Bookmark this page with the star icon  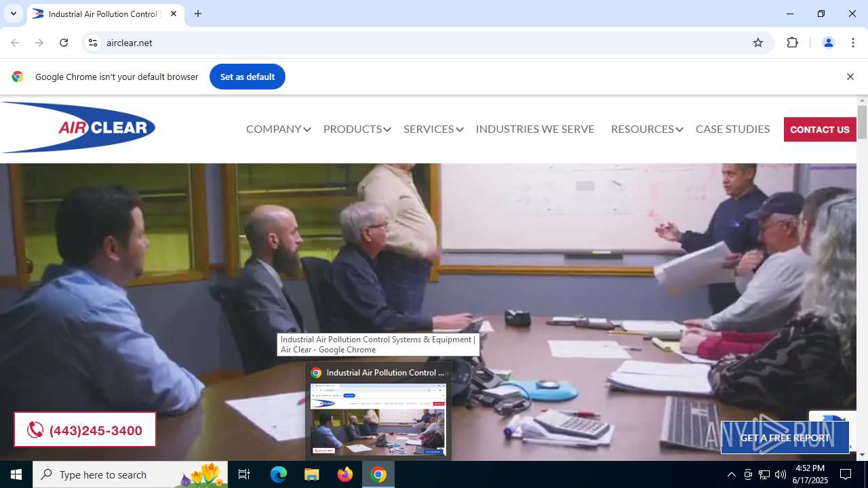coord(758,43)
